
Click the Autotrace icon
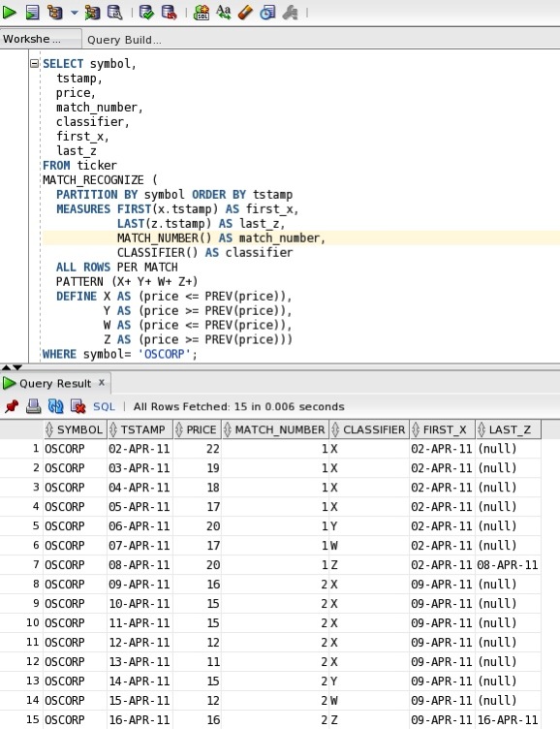(92, 12)
